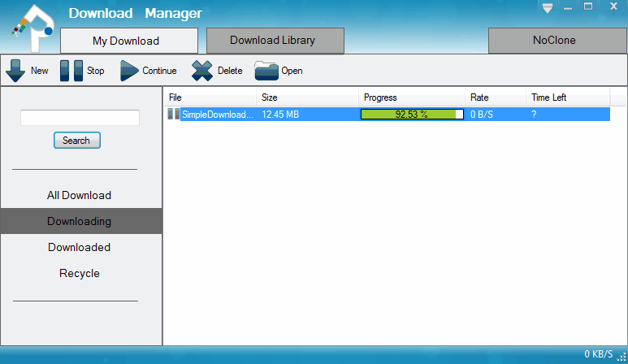
Task: Click the app logo icon
Action: [32, 28]
